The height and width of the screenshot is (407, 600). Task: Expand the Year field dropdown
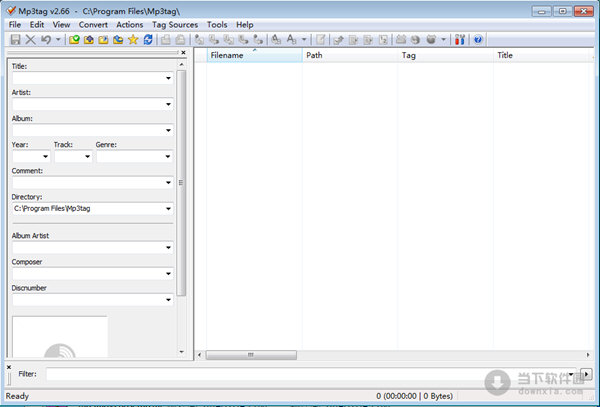pyautogui.click(x=46, y=156)
